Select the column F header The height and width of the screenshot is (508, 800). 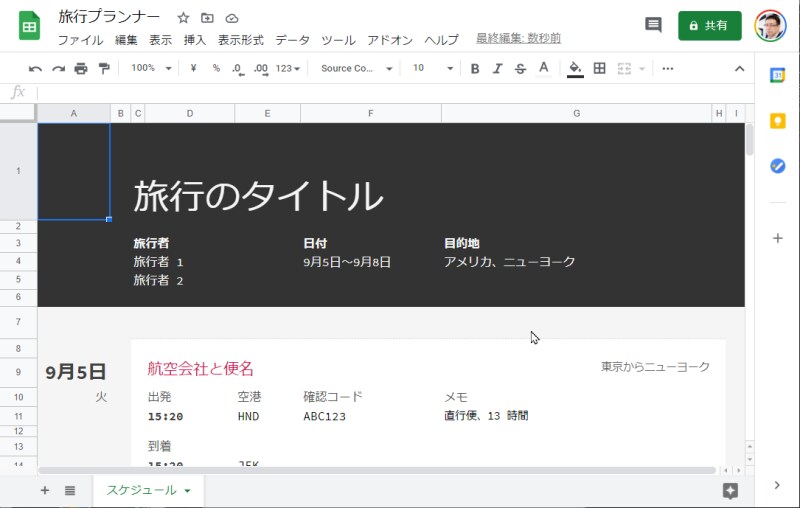[370, 113]
